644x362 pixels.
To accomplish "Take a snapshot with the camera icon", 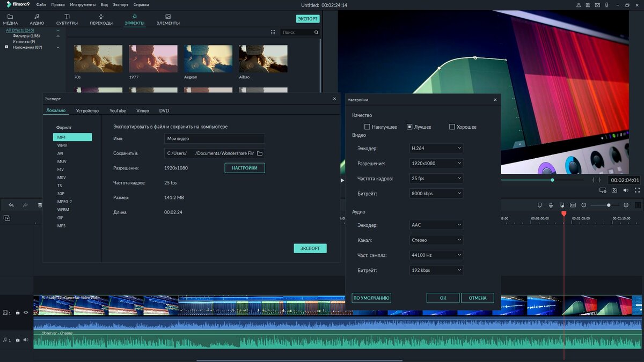I will (x=614, y=190).
